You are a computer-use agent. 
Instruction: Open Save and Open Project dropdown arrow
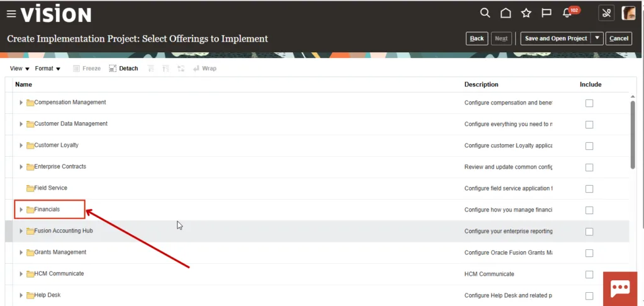[x=597, y=38]
